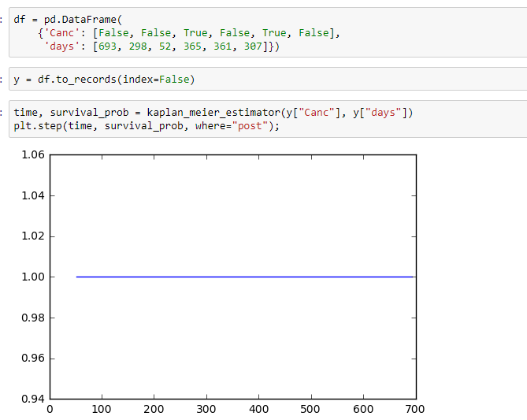Click x-axis label 400
Screen dimensions: 527x420
tap(258, 409)
